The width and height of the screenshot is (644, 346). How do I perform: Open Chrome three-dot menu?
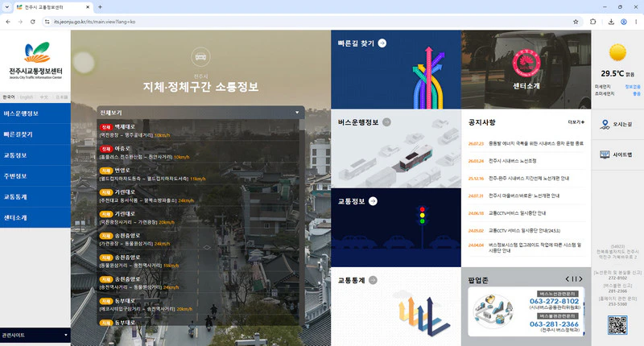tap(636, 22)
